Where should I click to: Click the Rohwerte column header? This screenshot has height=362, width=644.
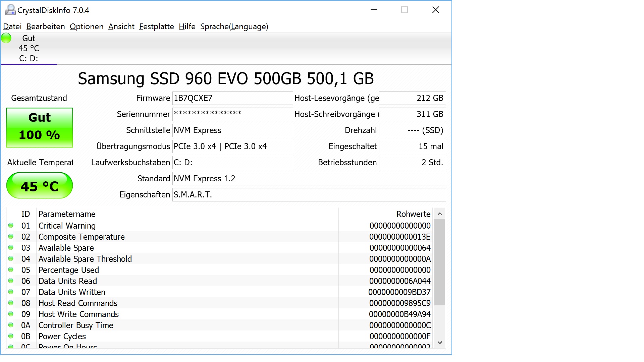pos(413,214)
